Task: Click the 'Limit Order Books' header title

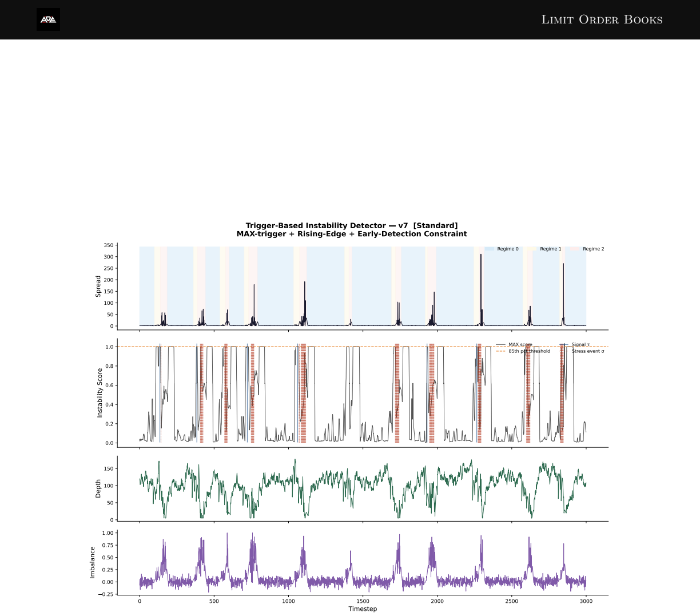Action: click(602, 19)
